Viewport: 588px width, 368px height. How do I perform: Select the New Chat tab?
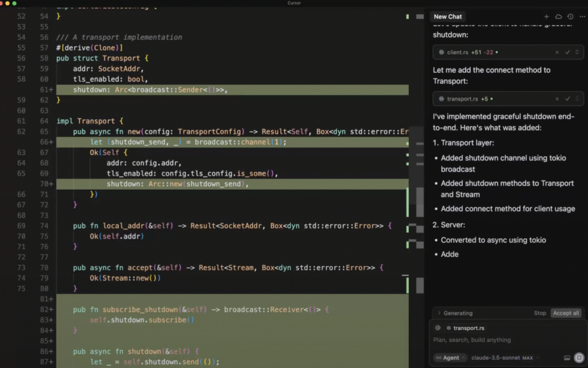click(x=447, y=17)
